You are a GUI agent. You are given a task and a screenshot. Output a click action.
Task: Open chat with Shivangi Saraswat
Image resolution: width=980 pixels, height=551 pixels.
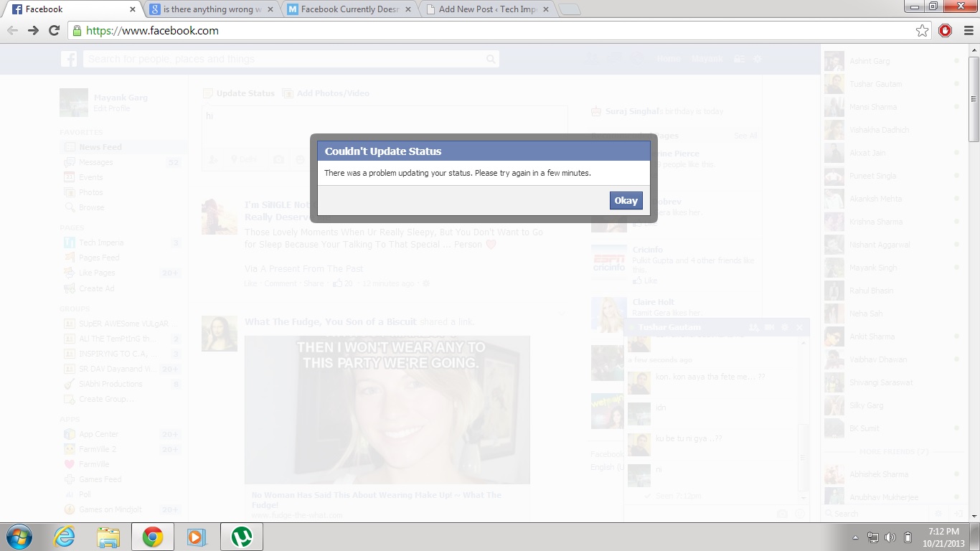[x=893, y=382]
